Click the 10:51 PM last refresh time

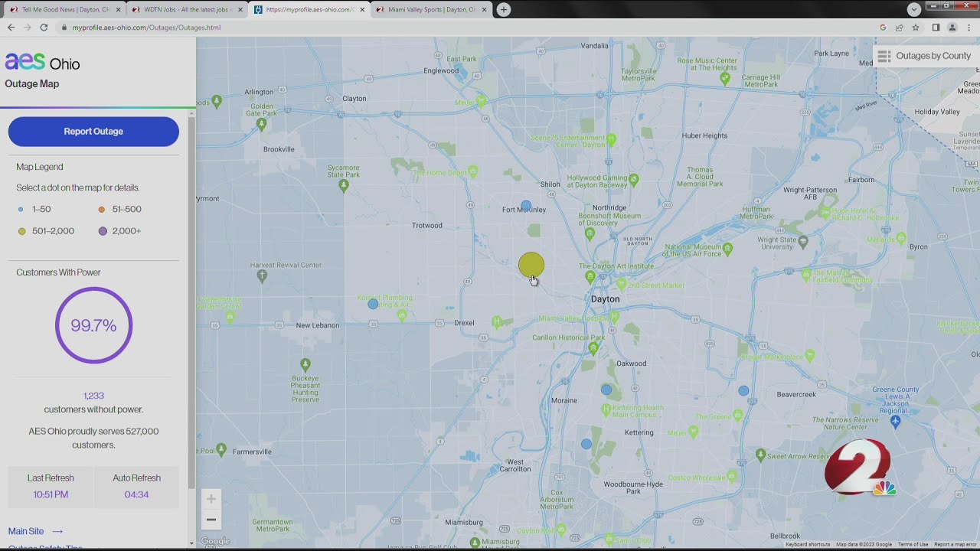51,494
